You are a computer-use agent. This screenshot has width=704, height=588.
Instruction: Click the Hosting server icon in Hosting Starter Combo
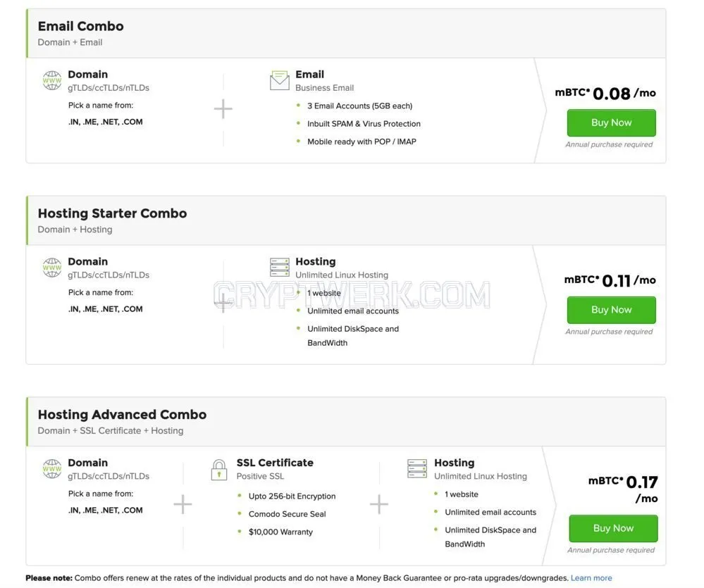pyautogui.click(x=279, y=268)
